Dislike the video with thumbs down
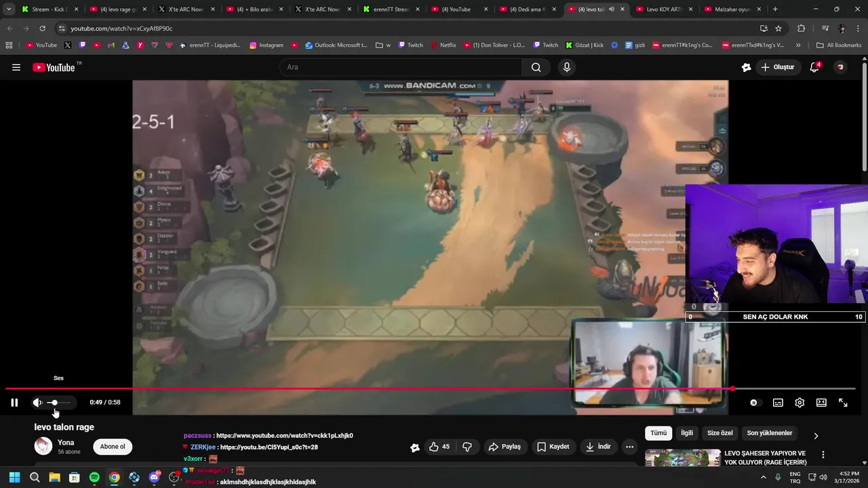 (x=467, y=447)
